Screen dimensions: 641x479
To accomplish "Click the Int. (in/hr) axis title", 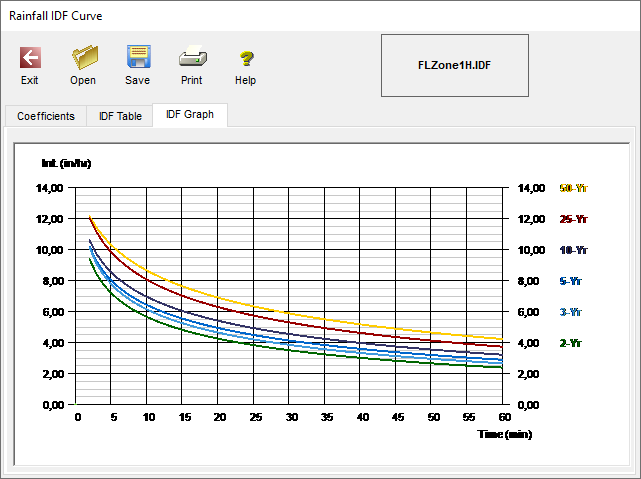I will click(x=66, y=163).
